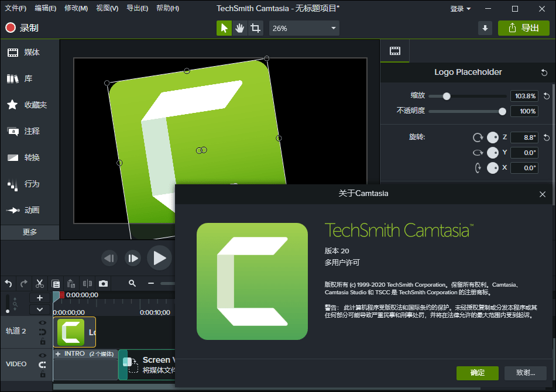Open the 登录 sign-in dropdown
Viewport: 556px width, 392px height.
(x=460, y=9)
